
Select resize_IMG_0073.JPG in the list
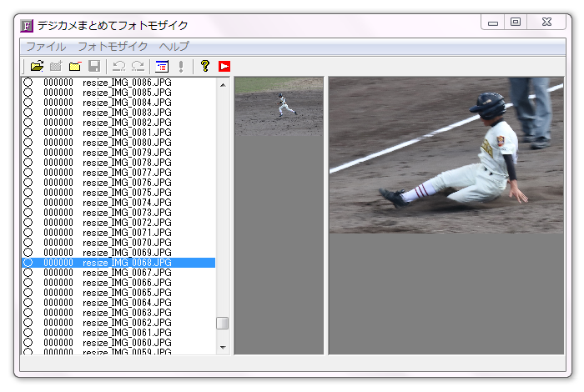pyautogui.click(x=118, y=213)
